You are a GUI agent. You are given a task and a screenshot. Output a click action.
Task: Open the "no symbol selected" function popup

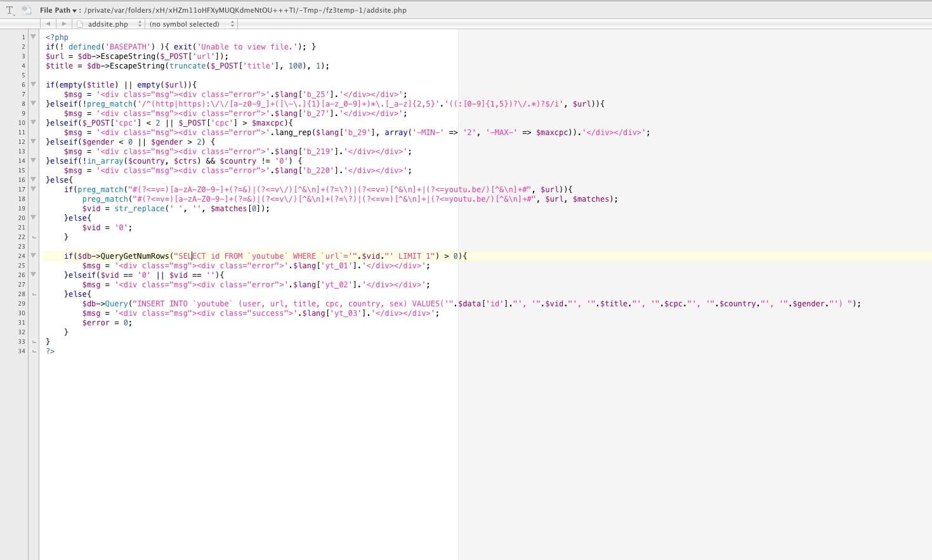190,24
